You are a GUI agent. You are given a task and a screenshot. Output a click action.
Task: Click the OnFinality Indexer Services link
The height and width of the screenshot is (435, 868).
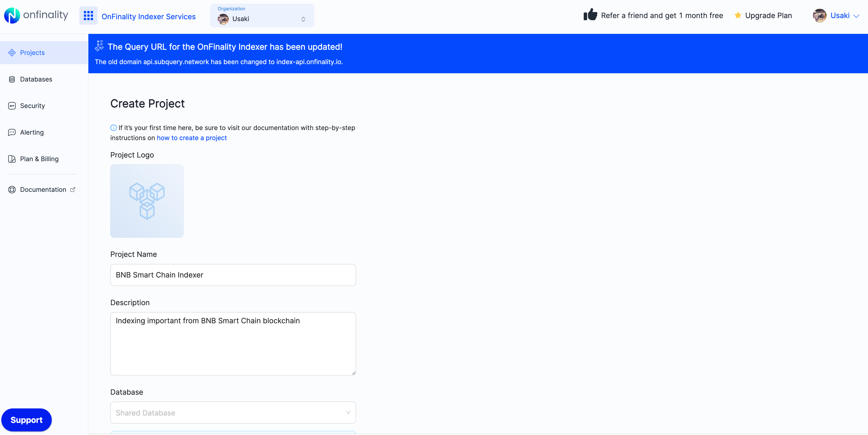pos(148,16)
